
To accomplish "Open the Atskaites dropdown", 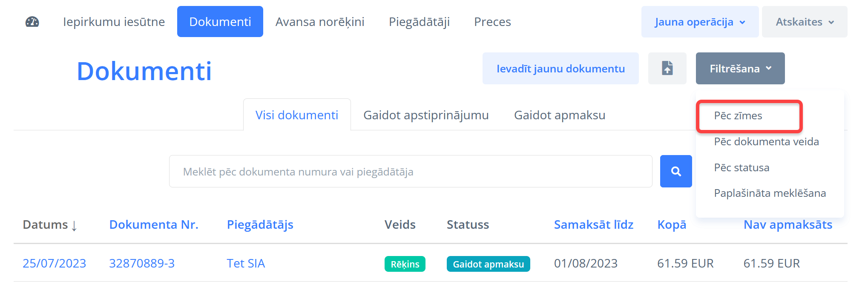I will (804, 22).
